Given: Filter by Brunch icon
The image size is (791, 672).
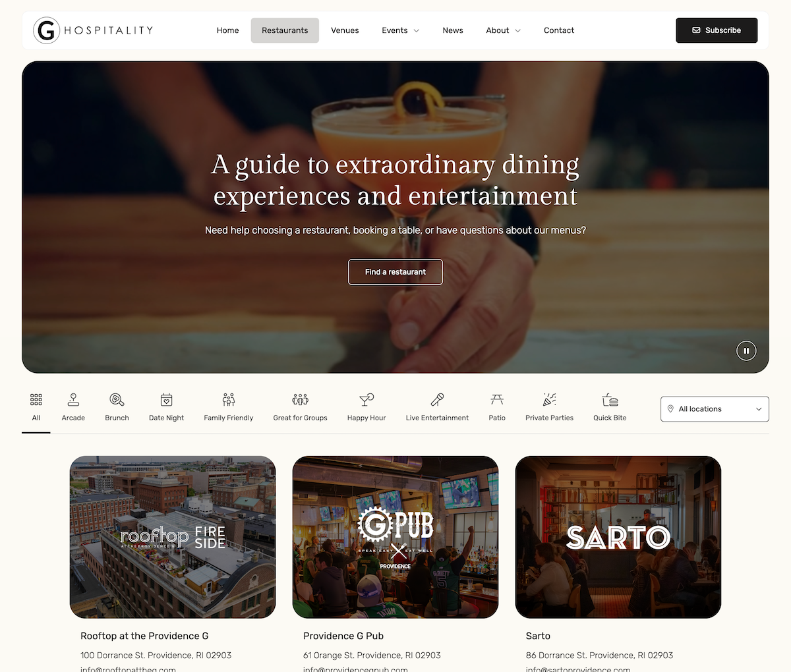Looking at the screenshot, I should [117, 400].
